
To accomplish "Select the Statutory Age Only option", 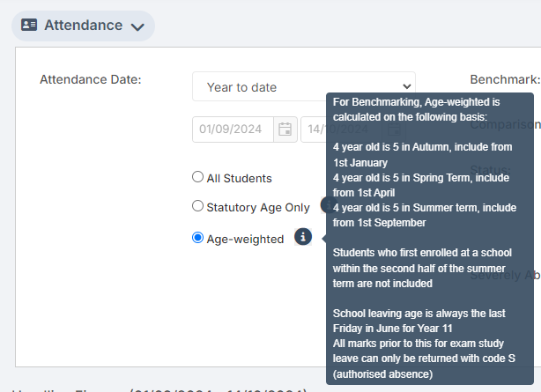I will point(198,206).
